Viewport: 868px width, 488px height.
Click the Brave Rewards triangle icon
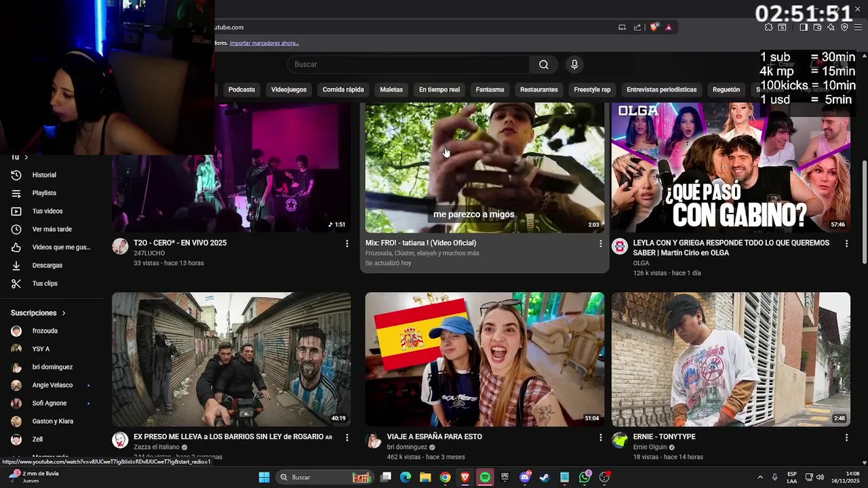pyautogui.click(x=669, y=27)
